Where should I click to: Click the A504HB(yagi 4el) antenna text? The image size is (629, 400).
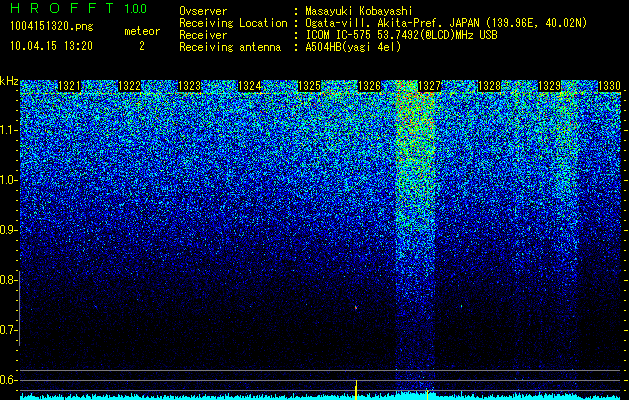coord(353,47)
